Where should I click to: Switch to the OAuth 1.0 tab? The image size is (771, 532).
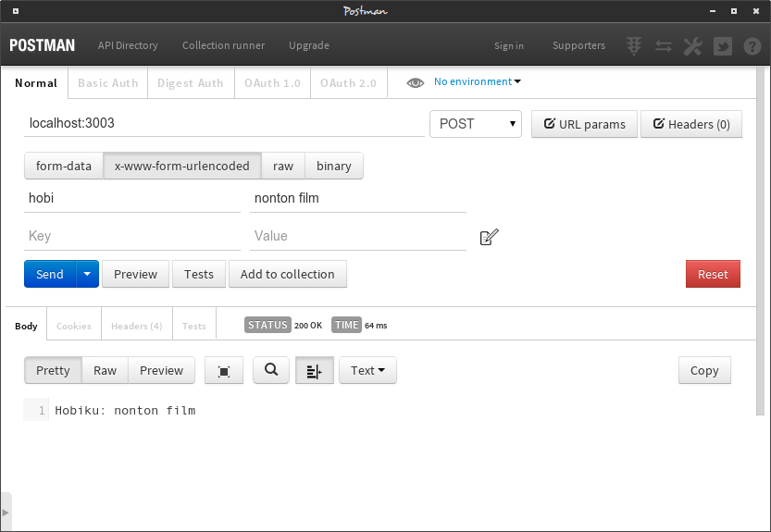(272, 83)
